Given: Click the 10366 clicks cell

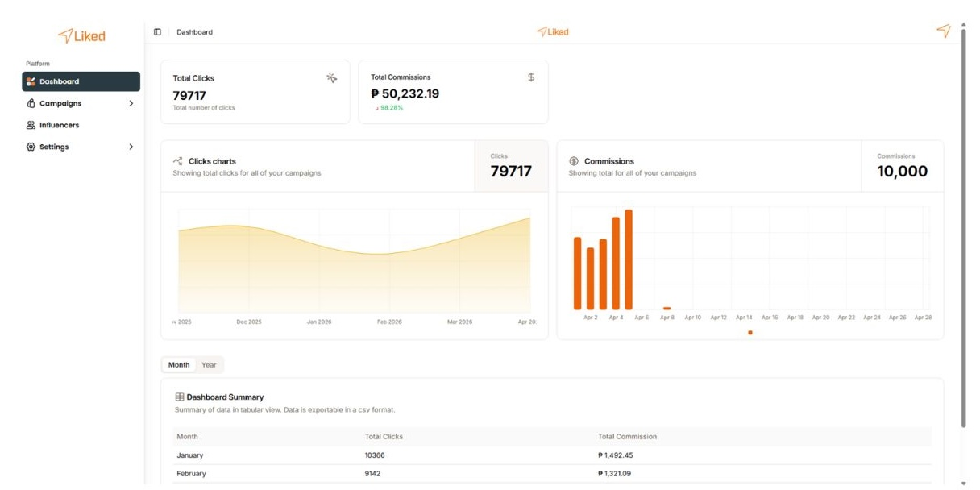Looking at the screenshot, I should pos(375,455).
